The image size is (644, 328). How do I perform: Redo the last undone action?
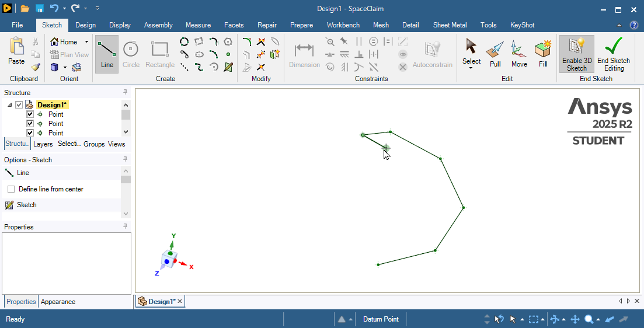point(75,8)
